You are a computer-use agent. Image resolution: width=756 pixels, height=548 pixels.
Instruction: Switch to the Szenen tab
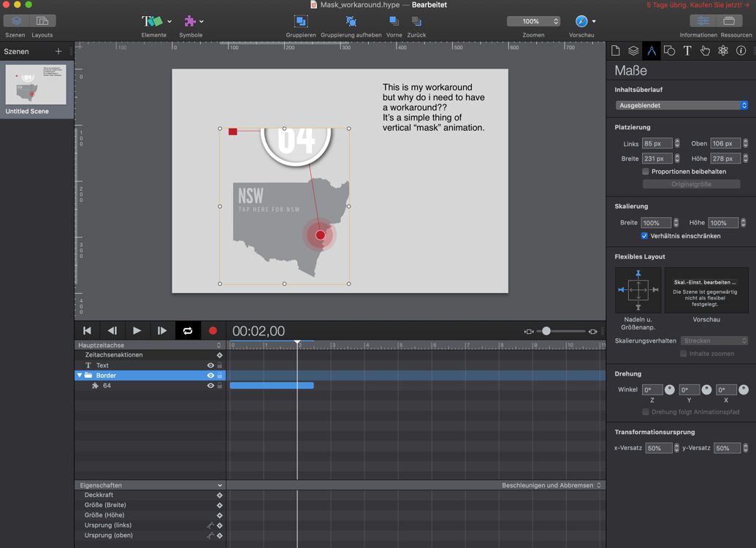pyautogui.click(x=16, y=21)
